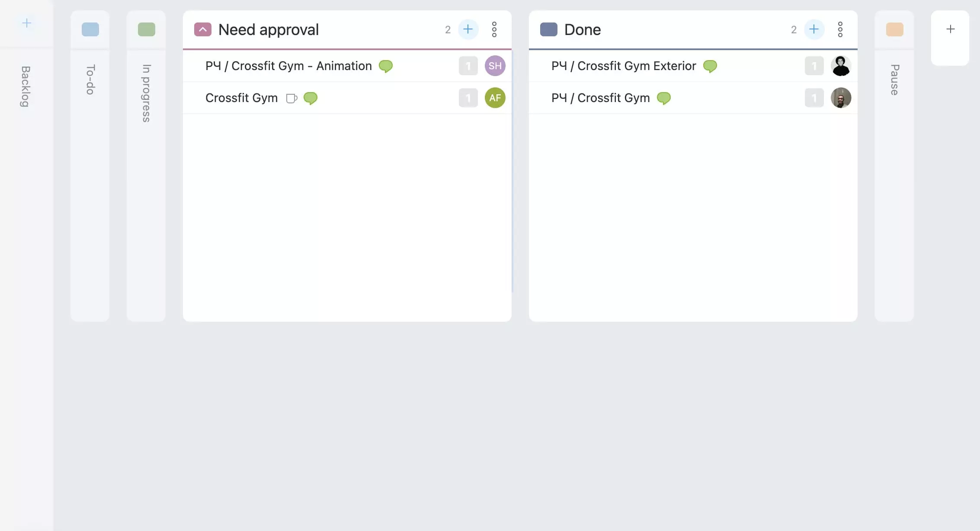
Task: Create a new column using the top-right plus
Action: click(x=950, y=29)
